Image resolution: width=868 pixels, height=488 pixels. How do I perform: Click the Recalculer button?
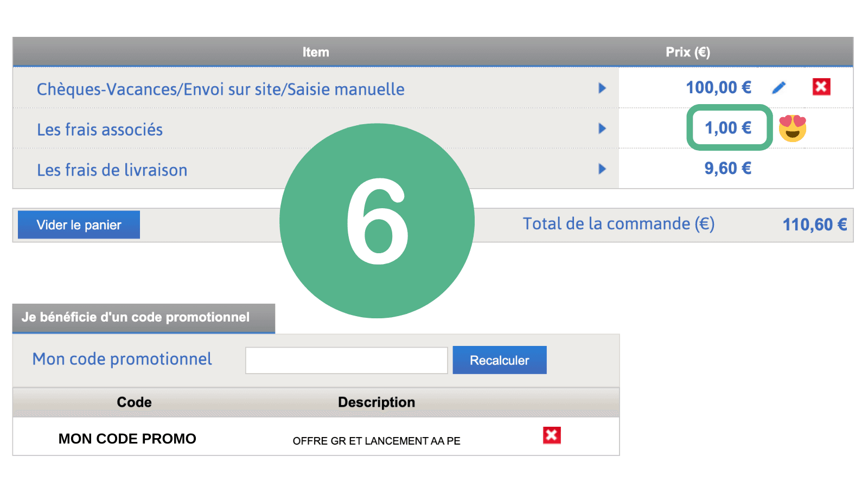point(499,359)
